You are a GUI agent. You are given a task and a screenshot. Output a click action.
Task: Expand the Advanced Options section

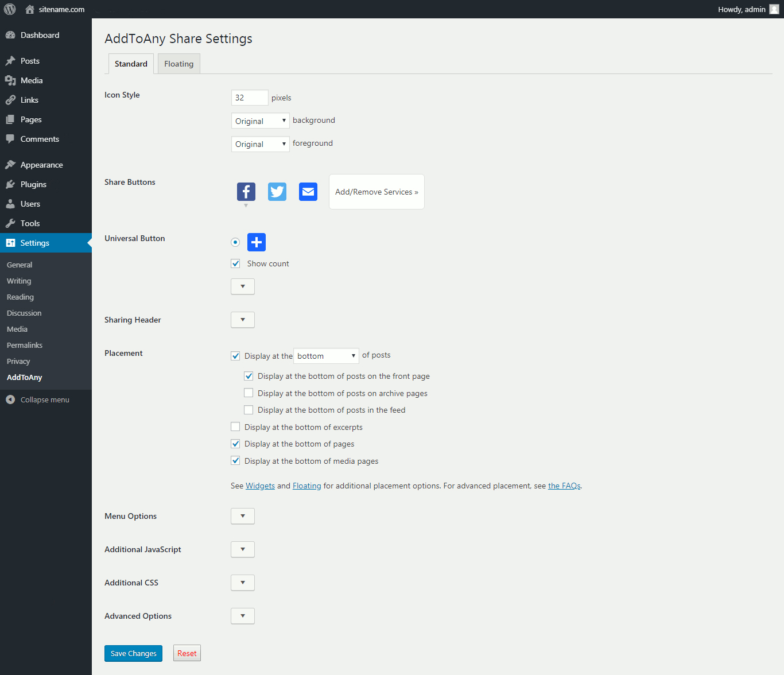[x=243, y=616]
